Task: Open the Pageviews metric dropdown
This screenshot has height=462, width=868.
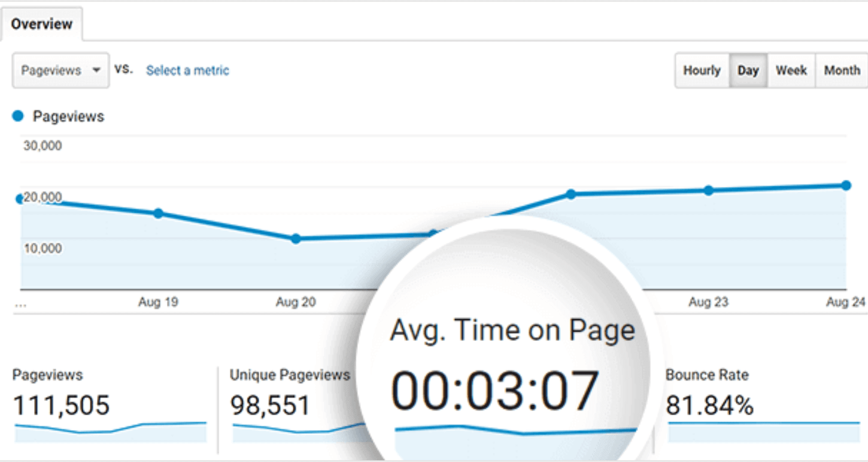Action: [60, 70]
